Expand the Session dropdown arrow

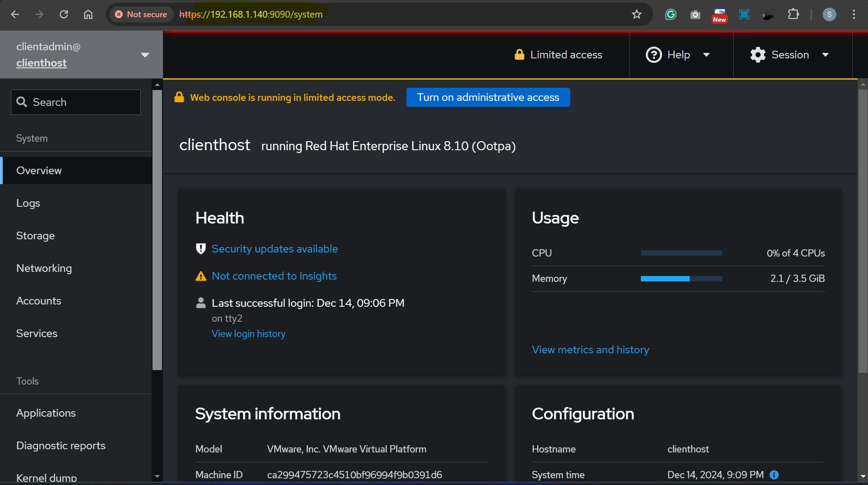pos(825,55)
